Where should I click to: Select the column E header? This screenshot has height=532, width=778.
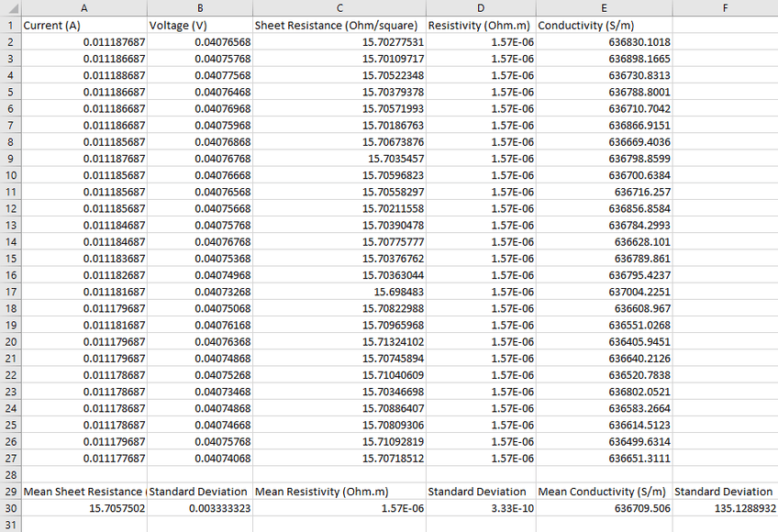604,8
